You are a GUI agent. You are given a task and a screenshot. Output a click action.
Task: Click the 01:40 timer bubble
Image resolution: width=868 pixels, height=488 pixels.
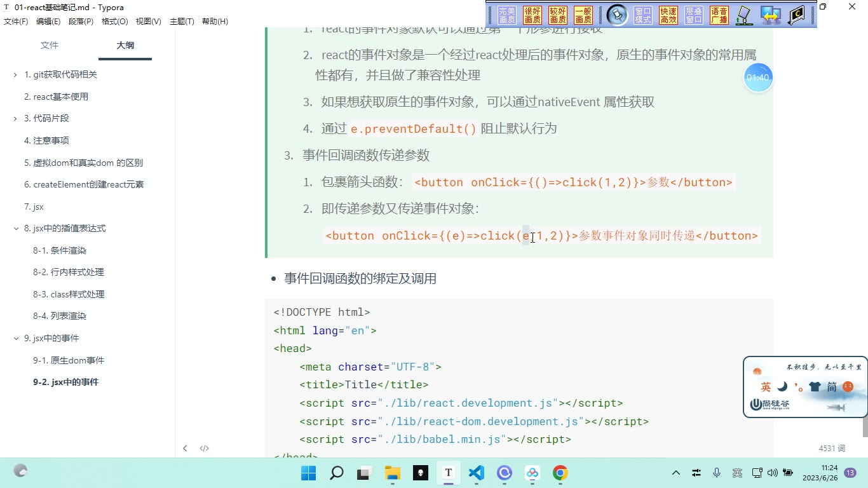coord(758,78)
